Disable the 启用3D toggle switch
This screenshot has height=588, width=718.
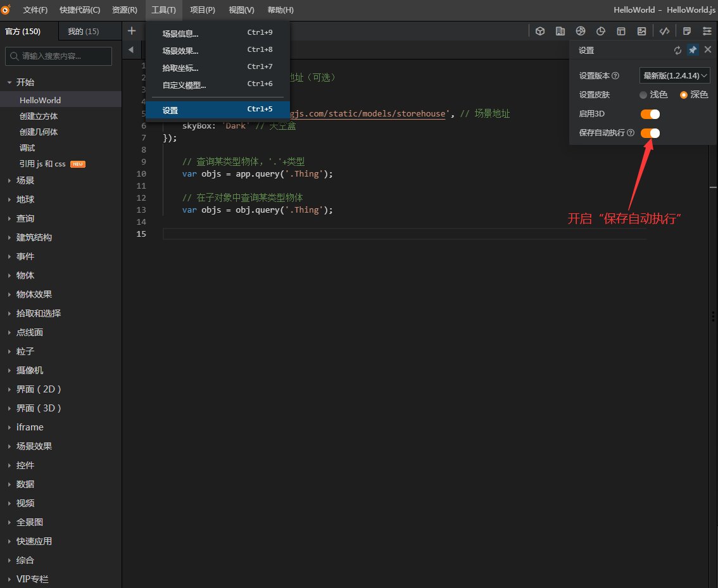[650, 113]
